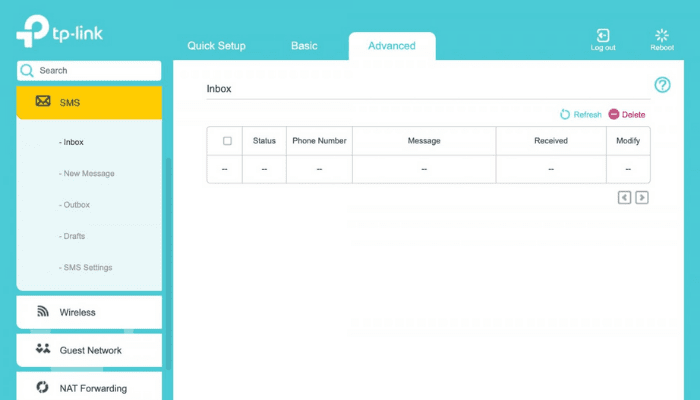Switch to the Basic tab
Image resolution: width=700 pixels, height=400 pixels.
tap(304, 46)
